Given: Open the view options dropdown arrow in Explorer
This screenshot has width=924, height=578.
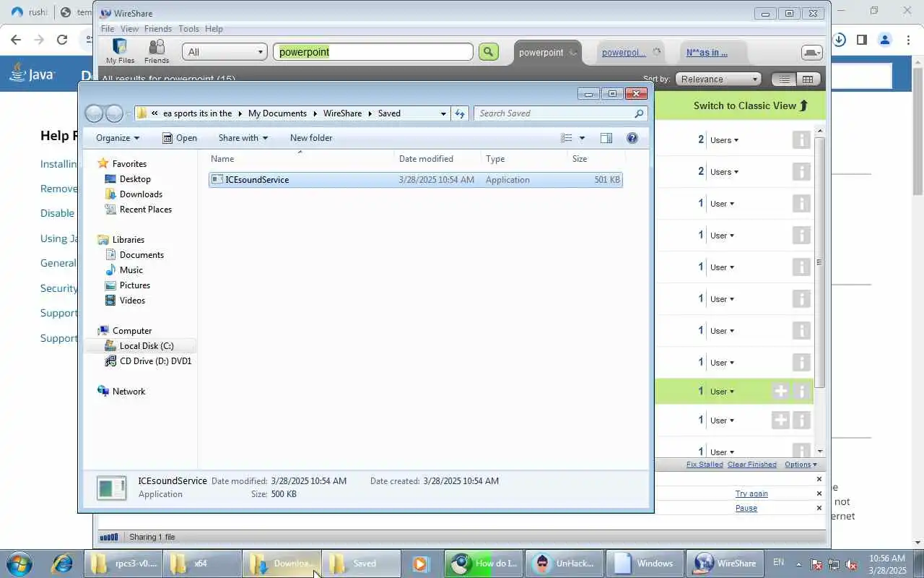Looking at the screenshot, I should click(x=582, y=138).
